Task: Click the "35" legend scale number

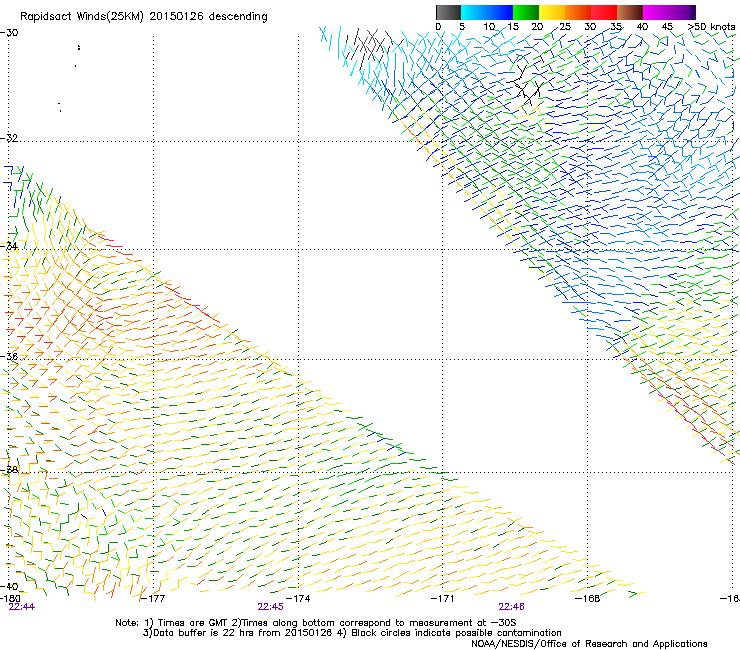Action: coord(616,26)
